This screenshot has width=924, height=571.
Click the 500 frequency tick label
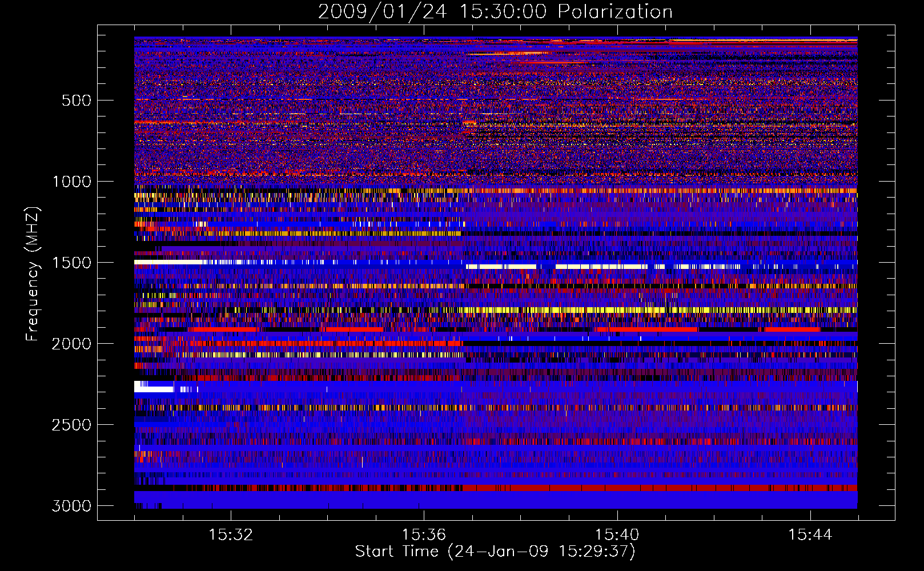coord(77,100)
